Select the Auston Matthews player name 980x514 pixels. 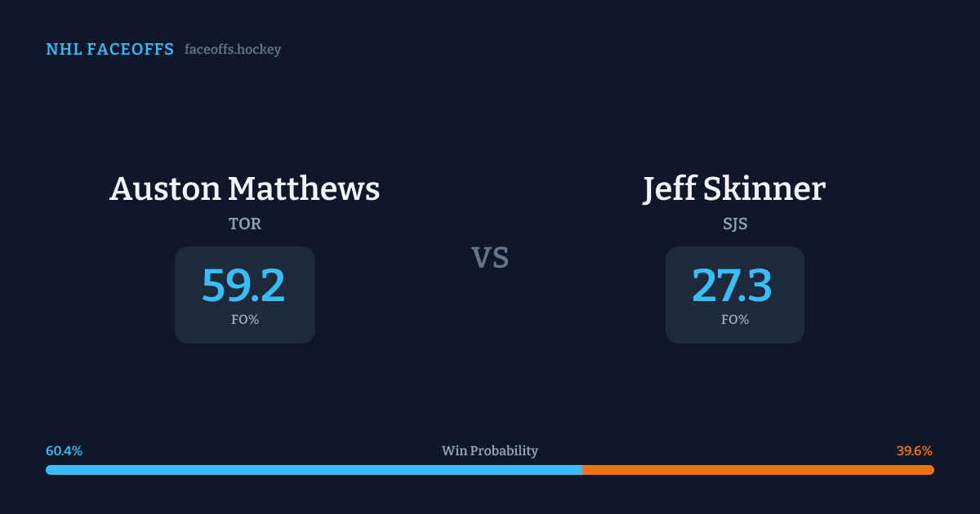(x=245, y=188)
